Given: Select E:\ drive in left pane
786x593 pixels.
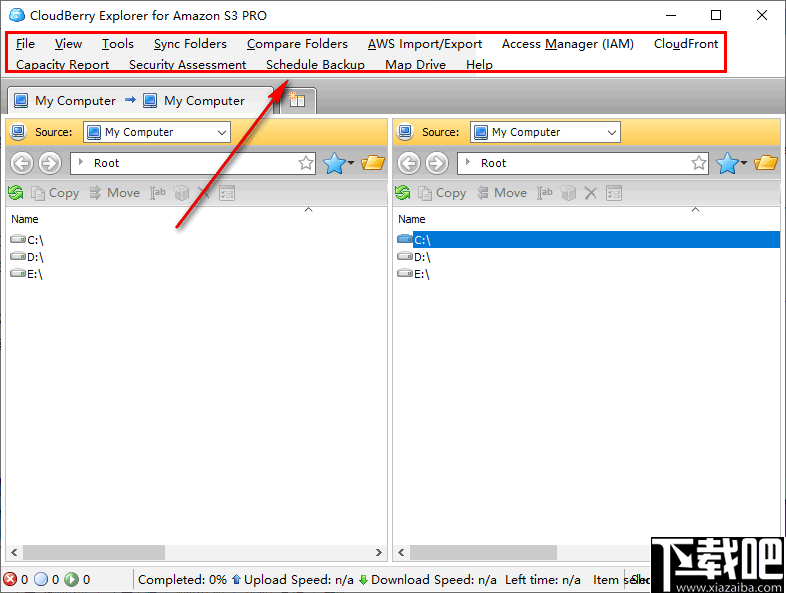Looking at the screenshot, I should [27, 274].
